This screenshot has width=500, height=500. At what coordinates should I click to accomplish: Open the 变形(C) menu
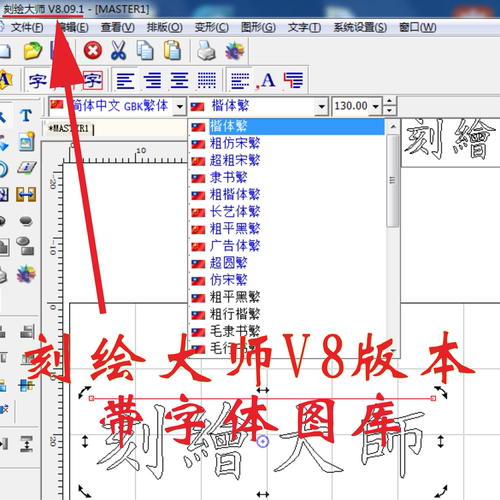coord(212,27)
